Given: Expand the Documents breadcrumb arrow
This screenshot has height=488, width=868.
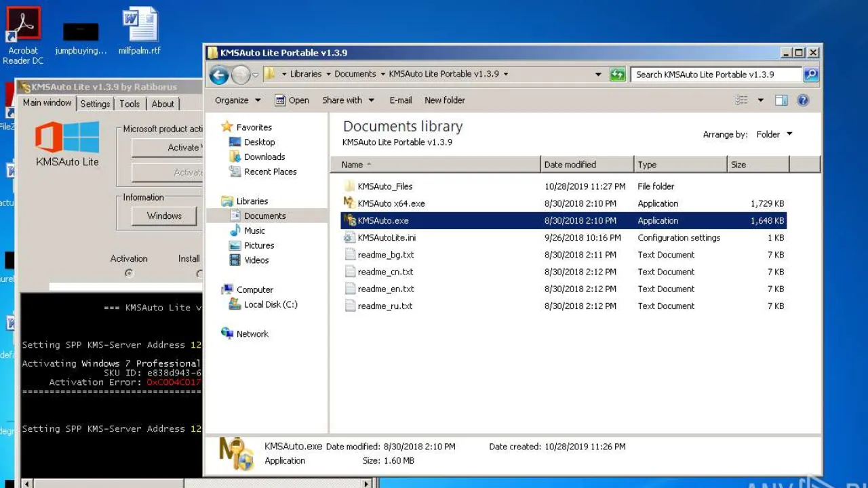Looking at the screenshot, I should tap(382, 75).
